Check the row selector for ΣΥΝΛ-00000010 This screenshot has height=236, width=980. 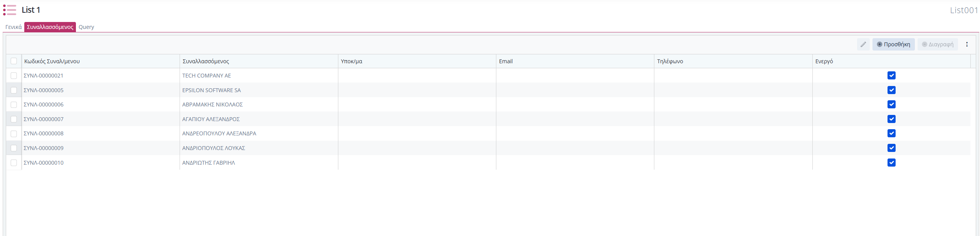14,163
